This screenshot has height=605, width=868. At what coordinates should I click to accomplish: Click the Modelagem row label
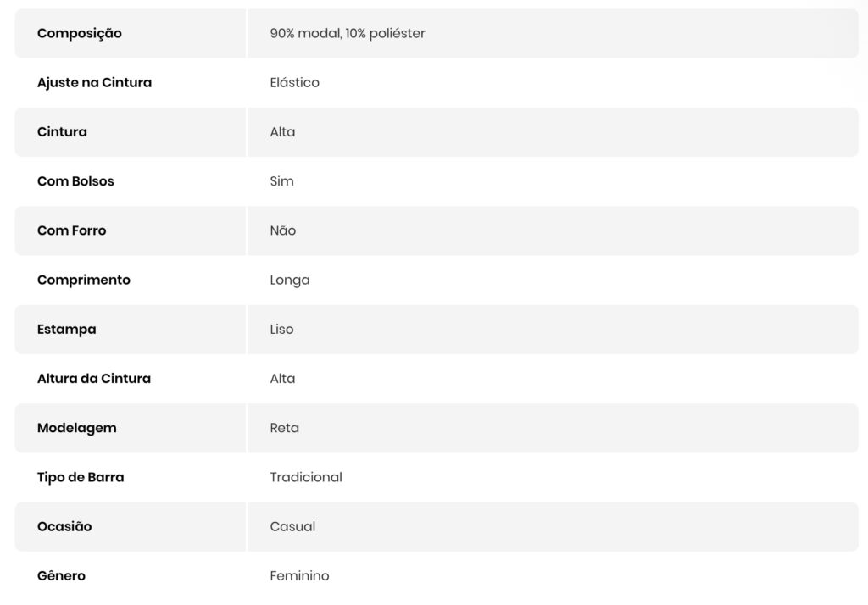click(77, 428)
